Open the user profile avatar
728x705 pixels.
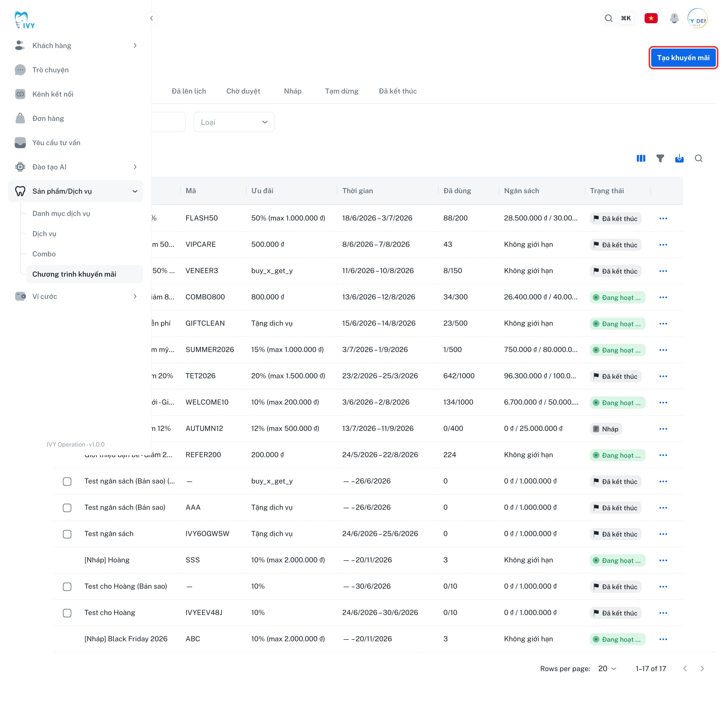tap(698, 18)
